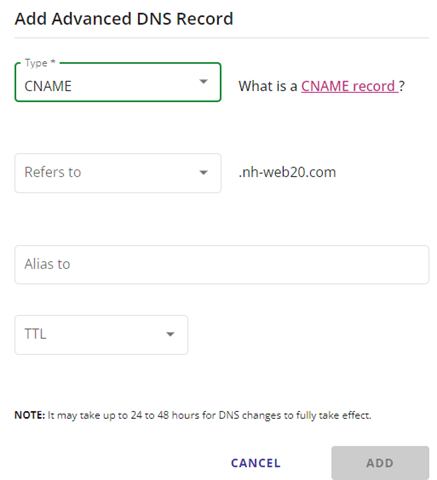Open the CNAME record help link

(349, 86)
